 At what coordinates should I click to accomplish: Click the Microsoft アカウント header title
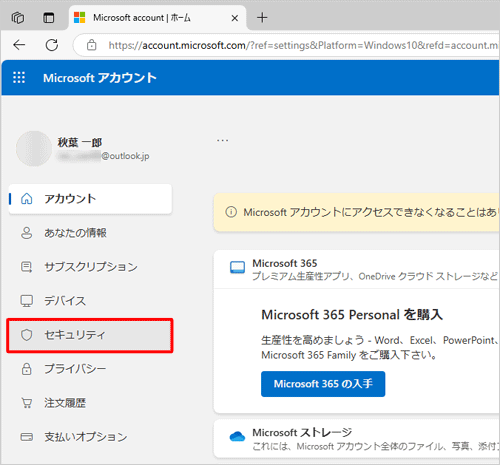100,78
